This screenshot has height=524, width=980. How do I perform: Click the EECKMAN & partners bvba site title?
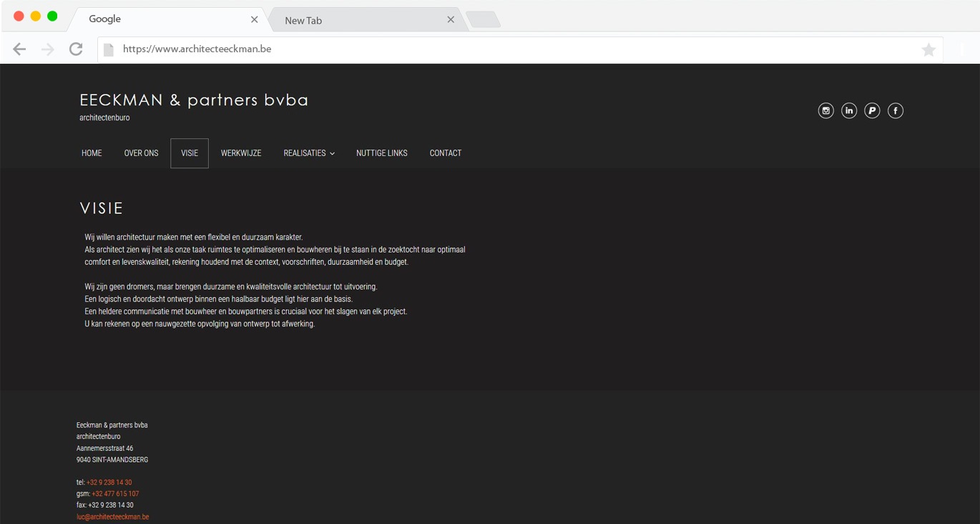(x=194, y=100)
